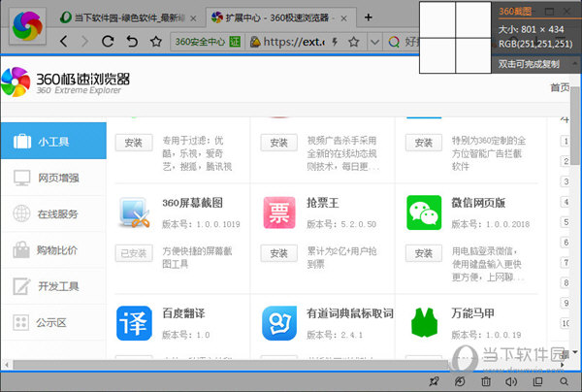Click ranking number 1 in right list
The height and width of the screenshot is (392, 582).
pyautogui.click(x=565, y=141)
